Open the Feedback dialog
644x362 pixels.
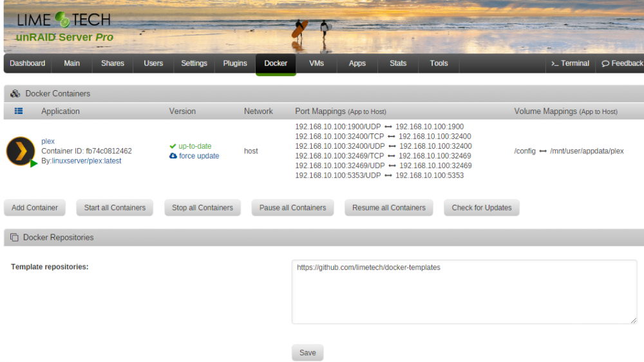point(622,63)
